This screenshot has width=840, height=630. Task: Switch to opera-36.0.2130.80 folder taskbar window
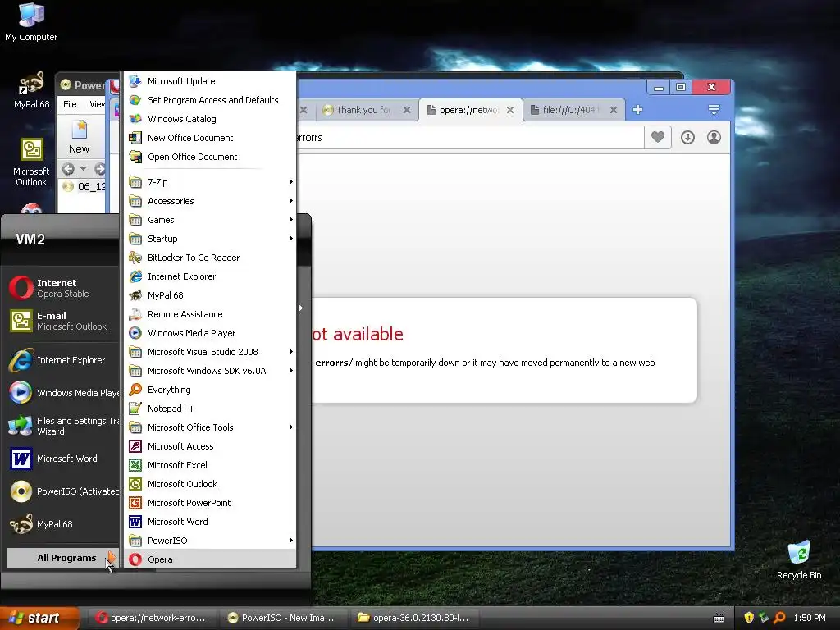point(414,618)
